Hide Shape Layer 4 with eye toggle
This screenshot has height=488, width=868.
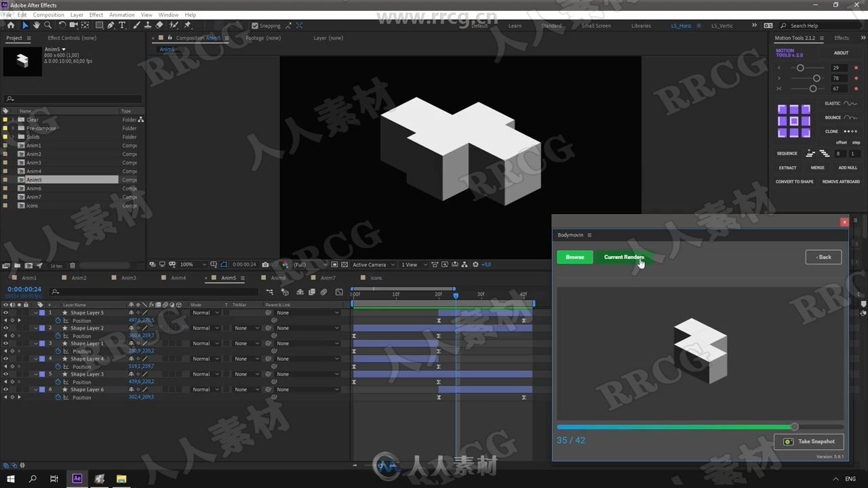(5, 359)
